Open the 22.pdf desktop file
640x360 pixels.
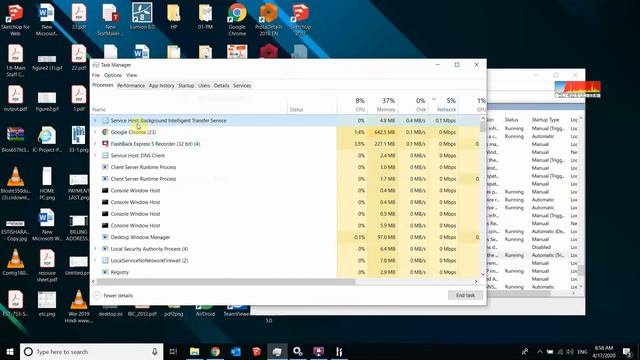coord(79,57)
